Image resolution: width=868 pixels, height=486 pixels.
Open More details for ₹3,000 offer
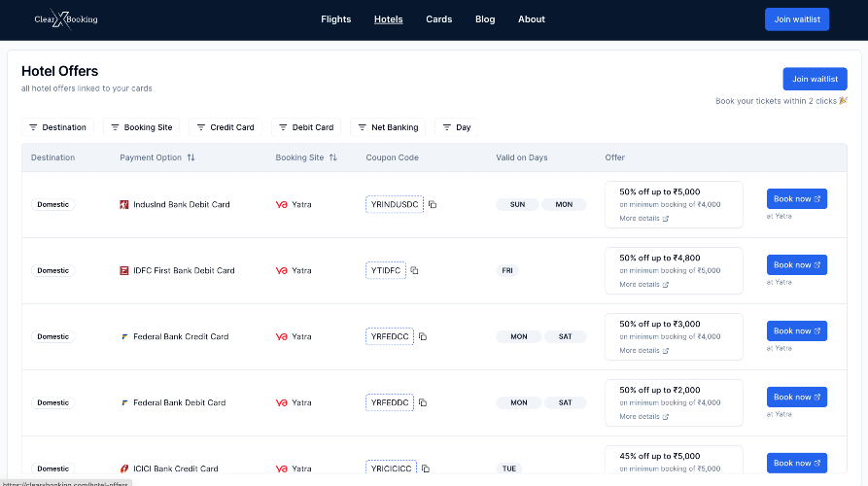point(644,350)
